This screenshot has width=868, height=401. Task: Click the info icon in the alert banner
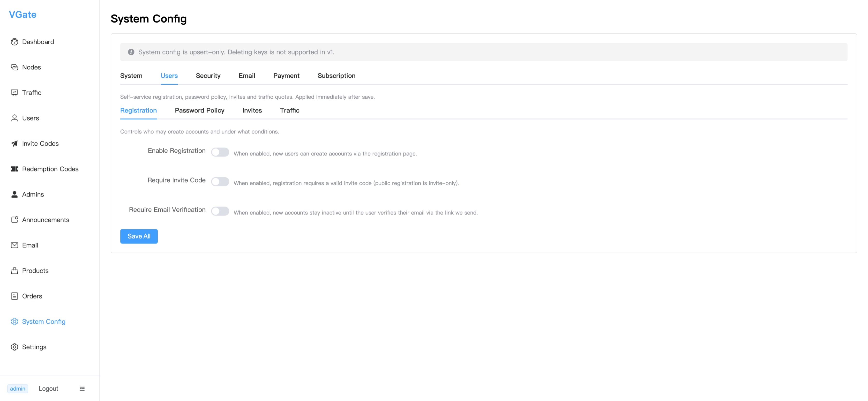coord(131,52)
